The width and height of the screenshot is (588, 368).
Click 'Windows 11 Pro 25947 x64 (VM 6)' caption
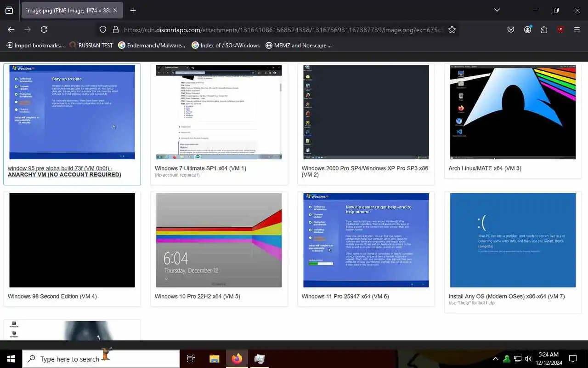345,296
